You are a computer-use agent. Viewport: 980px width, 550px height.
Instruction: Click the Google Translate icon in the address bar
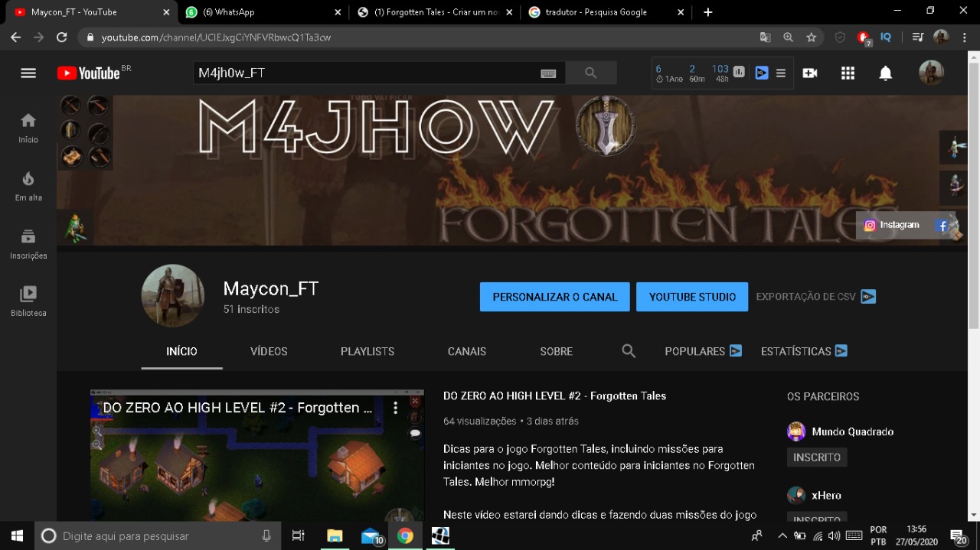tap(765, 37)
